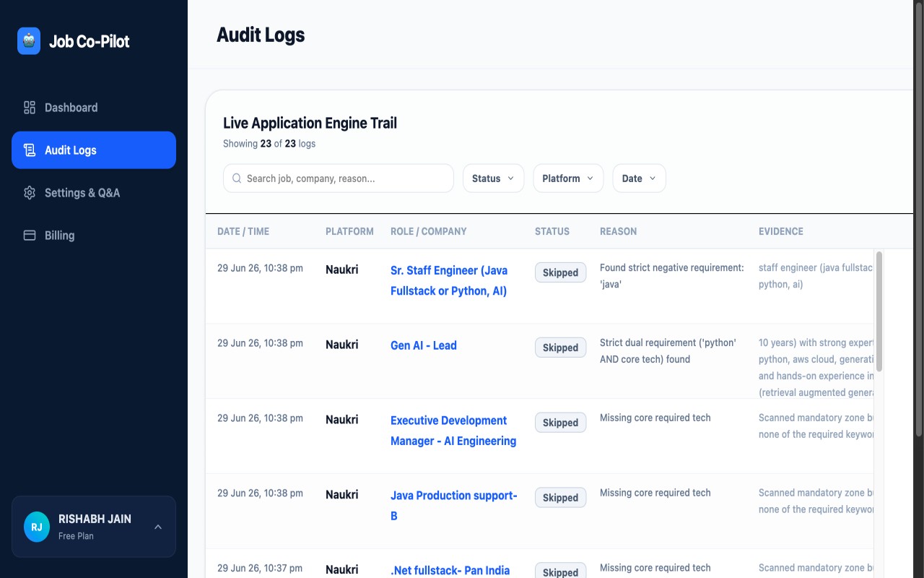Open Java Production support-B job link
Screen dimensions: 924x578
tap(454, 506)
